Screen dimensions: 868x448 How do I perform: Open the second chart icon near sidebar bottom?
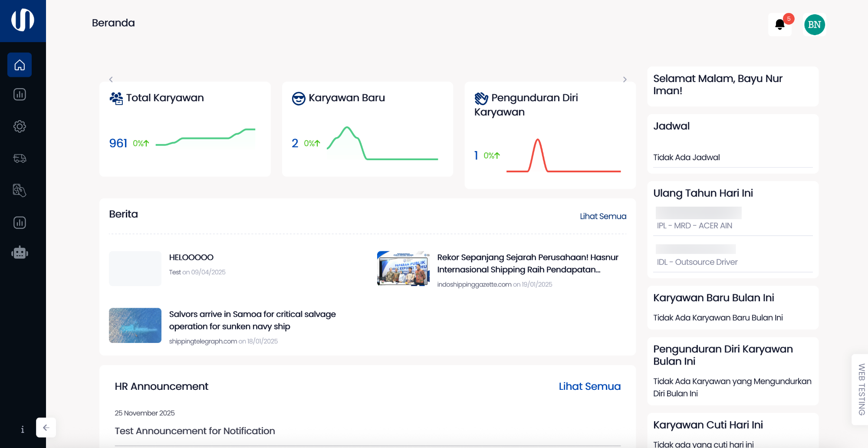[20, 223]
